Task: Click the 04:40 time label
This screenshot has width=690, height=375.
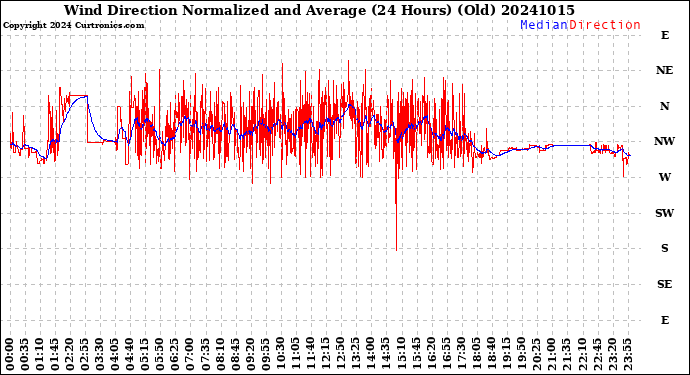Action: [x=130, y=354]
